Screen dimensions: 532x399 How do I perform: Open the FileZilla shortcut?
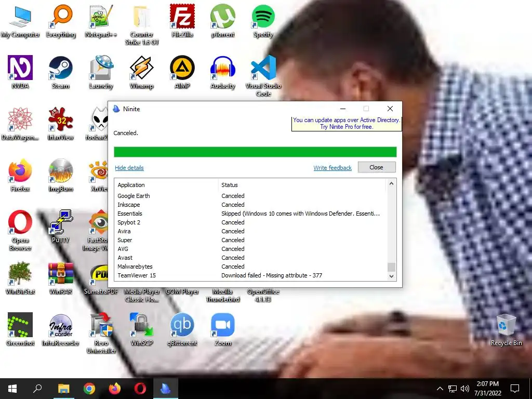point(182,21)
